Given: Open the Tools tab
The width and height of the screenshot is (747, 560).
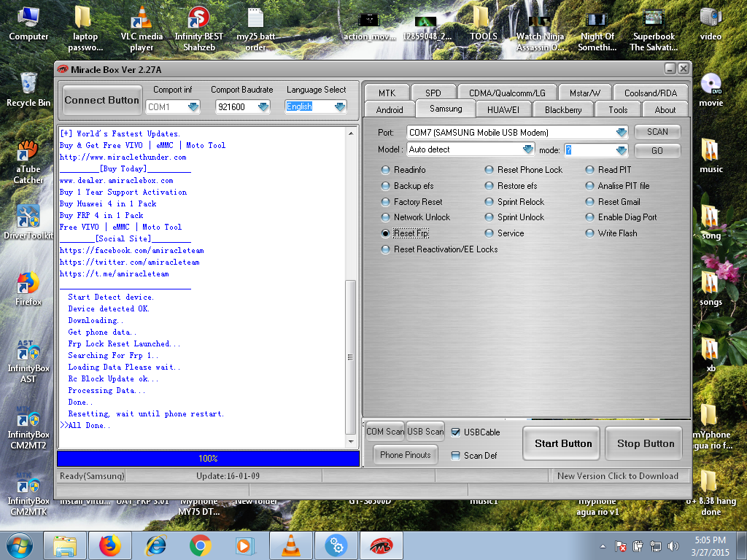Looking at the screenshot, I should click(618, 109).
